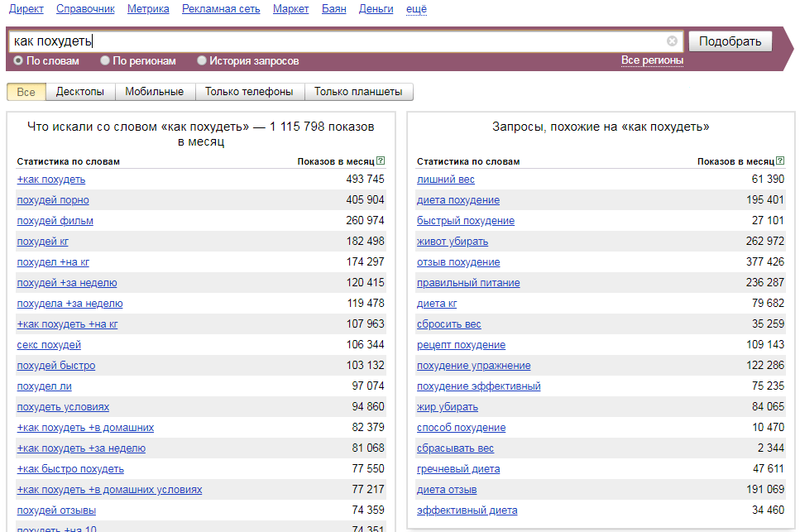Open the гречневый диета similar query
The height and width of the screenshot is (532, 800).
point(458,469)
